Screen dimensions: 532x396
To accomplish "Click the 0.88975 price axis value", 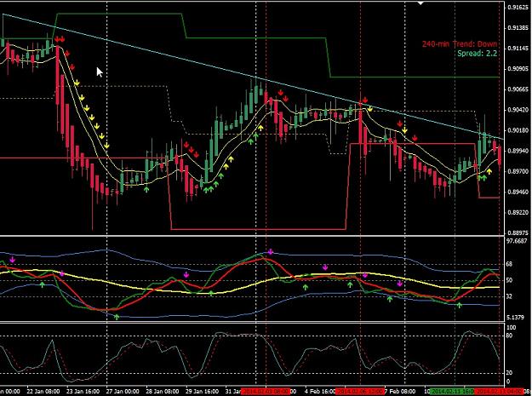I will tap(518, 233).
